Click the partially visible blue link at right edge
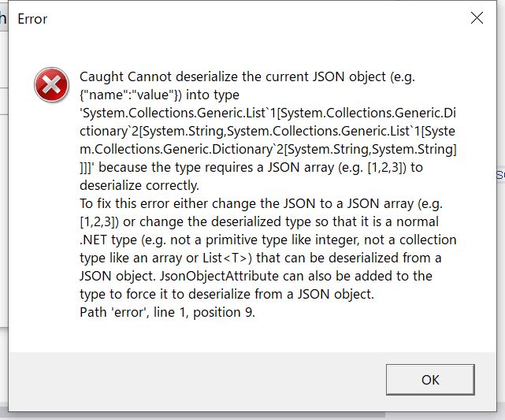 pos(499,177)
